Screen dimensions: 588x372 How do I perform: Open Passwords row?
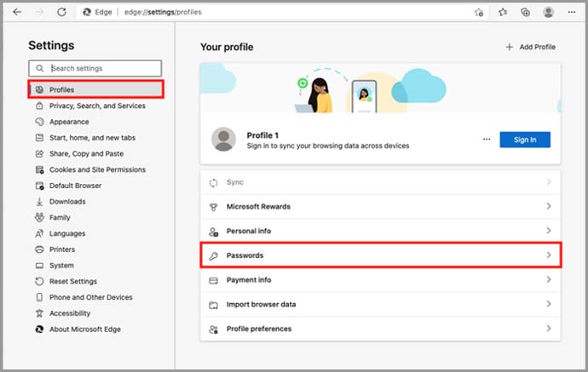pos(380,255)
